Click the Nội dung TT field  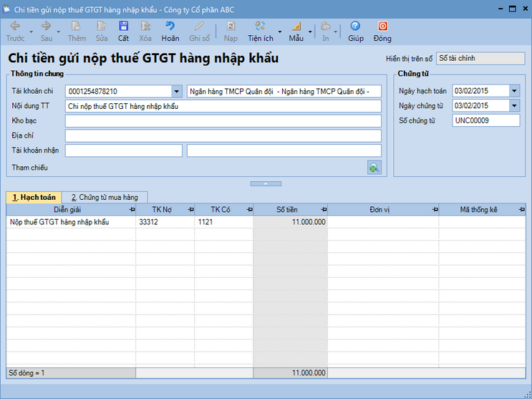[x=223, y=106]
